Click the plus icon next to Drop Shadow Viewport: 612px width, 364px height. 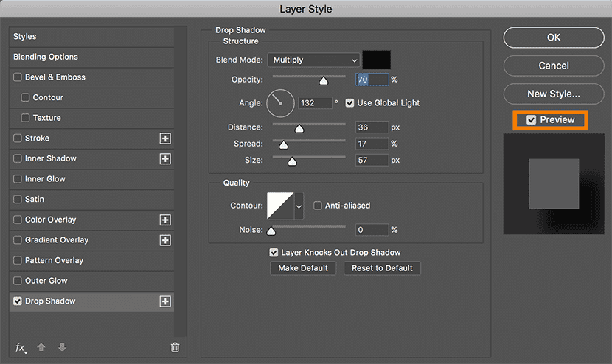point(165,301)
